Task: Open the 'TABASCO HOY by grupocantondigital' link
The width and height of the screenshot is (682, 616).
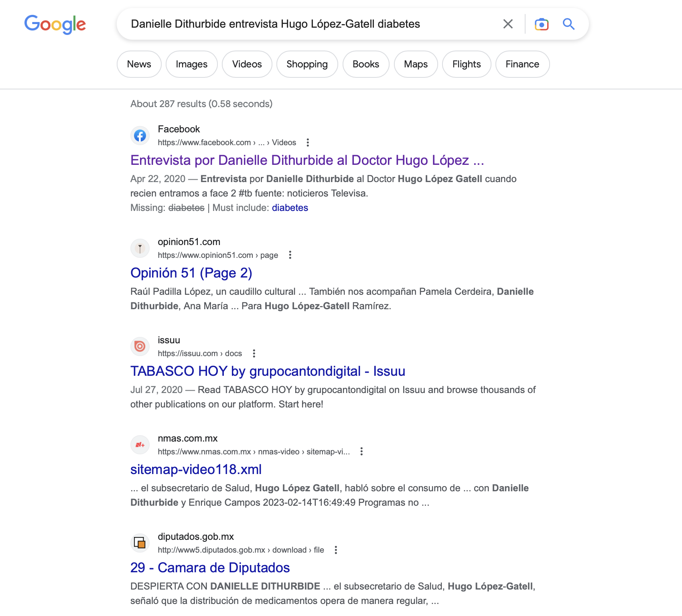Action: point(268,371)
